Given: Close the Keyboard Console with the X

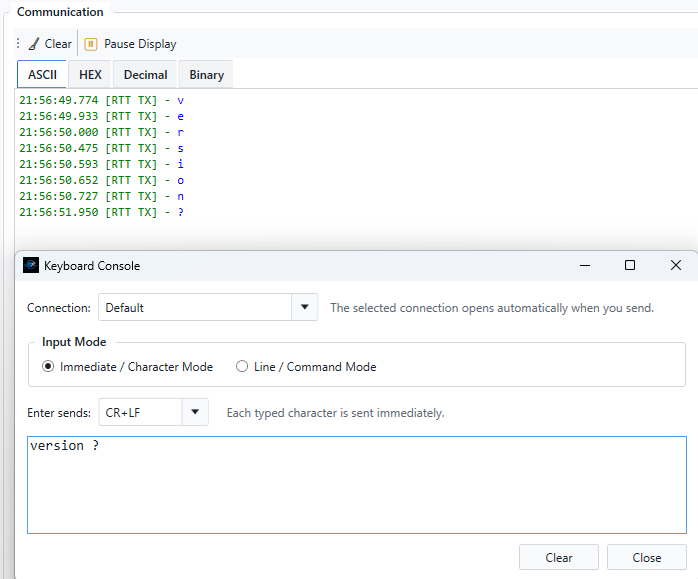Looking at the screenshot, I should [x=676, y=265].
